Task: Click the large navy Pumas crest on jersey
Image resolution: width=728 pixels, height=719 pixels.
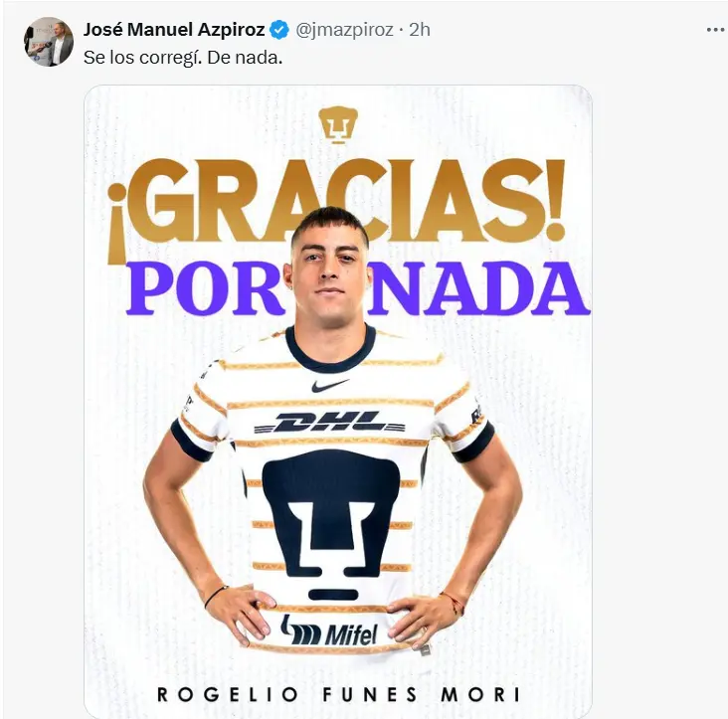Action: coord(331,524)
